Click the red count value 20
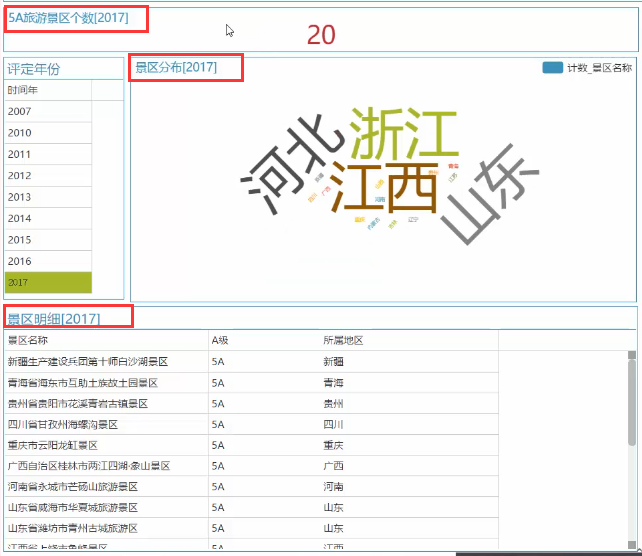The height and width of the screenshot is (556, 642). tap(321, 35)
